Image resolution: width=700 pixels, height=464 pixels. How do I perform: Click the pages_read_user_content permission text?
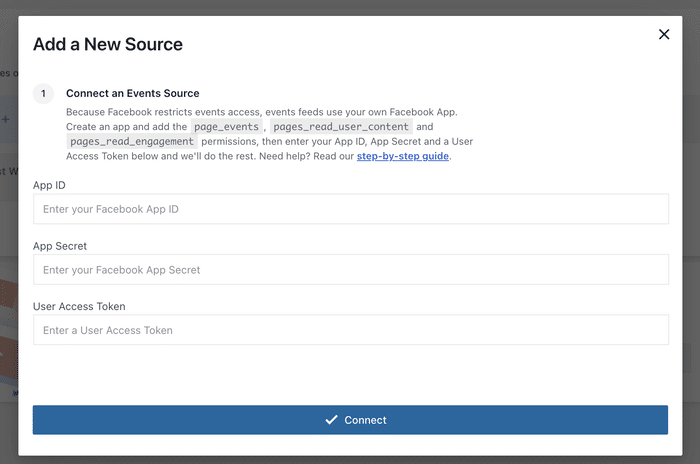point(341,127)
